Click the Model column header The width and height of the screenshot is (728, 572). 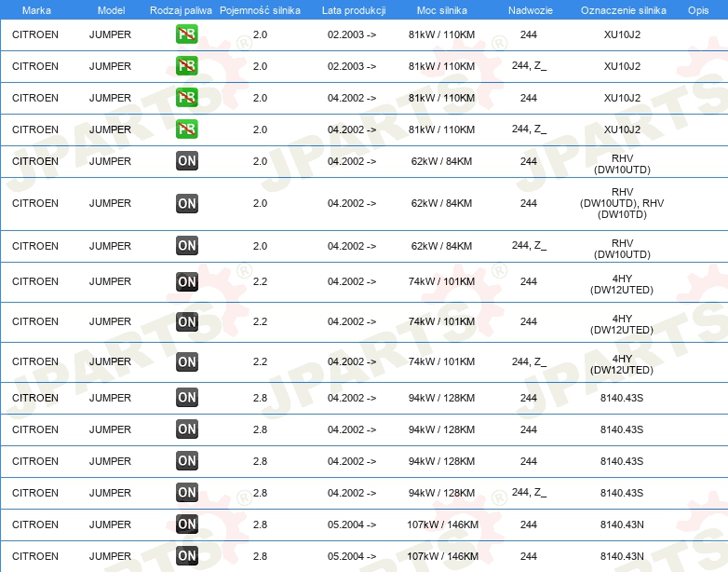tap(111, 10)
